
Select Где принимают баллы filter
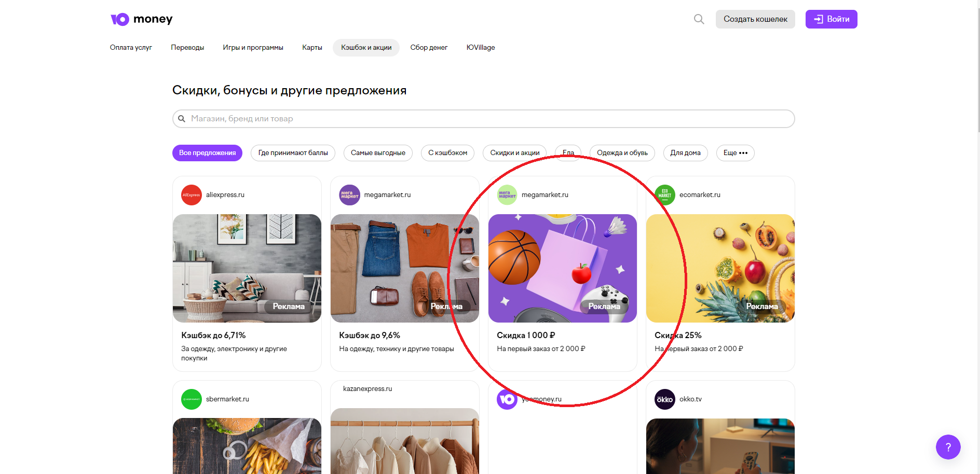tap(293, 153)
